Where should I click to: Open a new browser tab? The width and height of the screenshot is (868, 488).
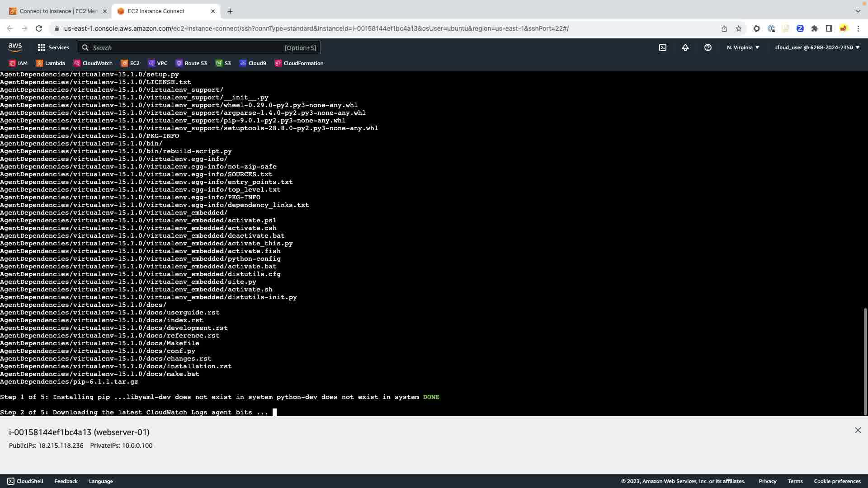coord(230,11)
